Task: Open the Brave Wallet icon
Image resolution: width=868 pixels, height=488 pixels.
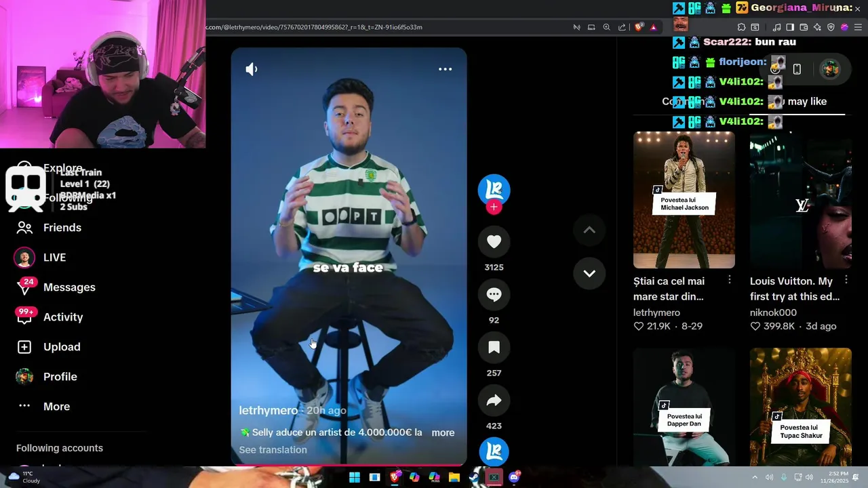Action: click(804, 27)
